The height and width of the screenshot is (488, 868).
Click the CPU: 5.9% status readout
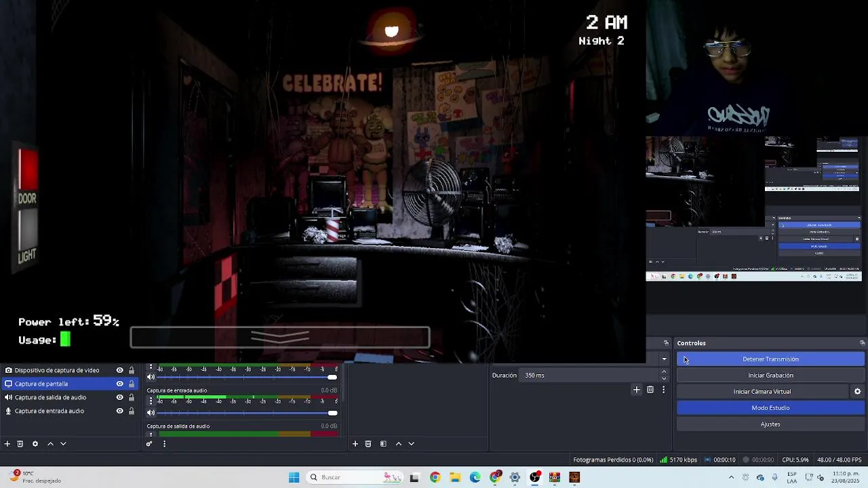tap(795, 460)
